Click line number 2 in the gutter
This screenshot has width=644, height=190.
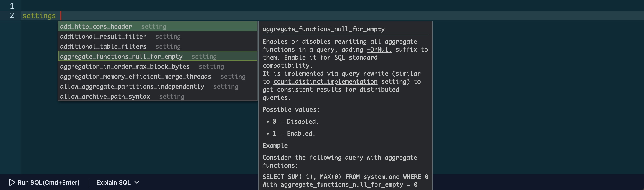11,16
